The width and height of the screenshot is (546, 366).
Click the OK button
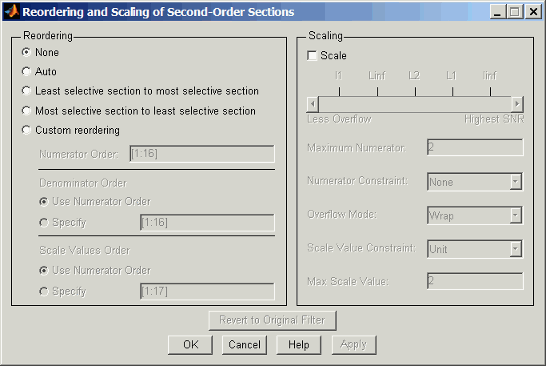(190, 345)
